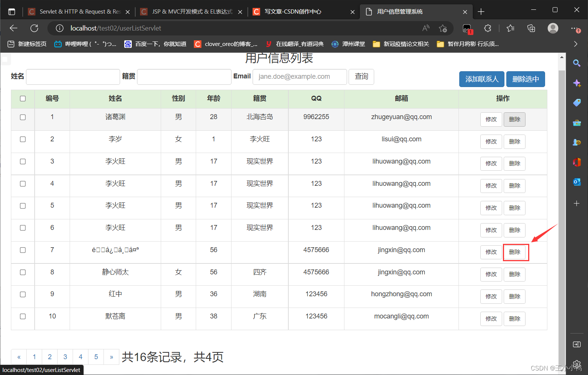This screenshot has width=588, height=375.
Task: Go back to previous page
Action: click(x=14, y=28)
